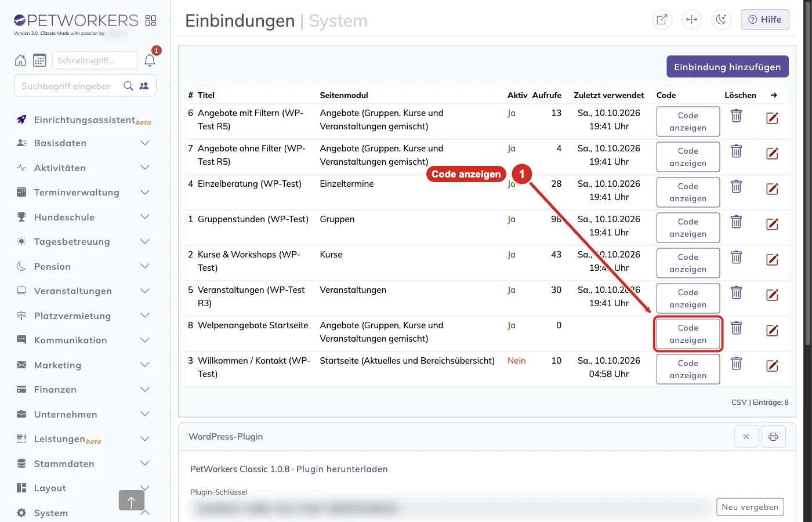Screen dimensions: 812x522
Task: Edit the Veranstaltungen (WP-Test R3) embed
Action: pos(772,295)
